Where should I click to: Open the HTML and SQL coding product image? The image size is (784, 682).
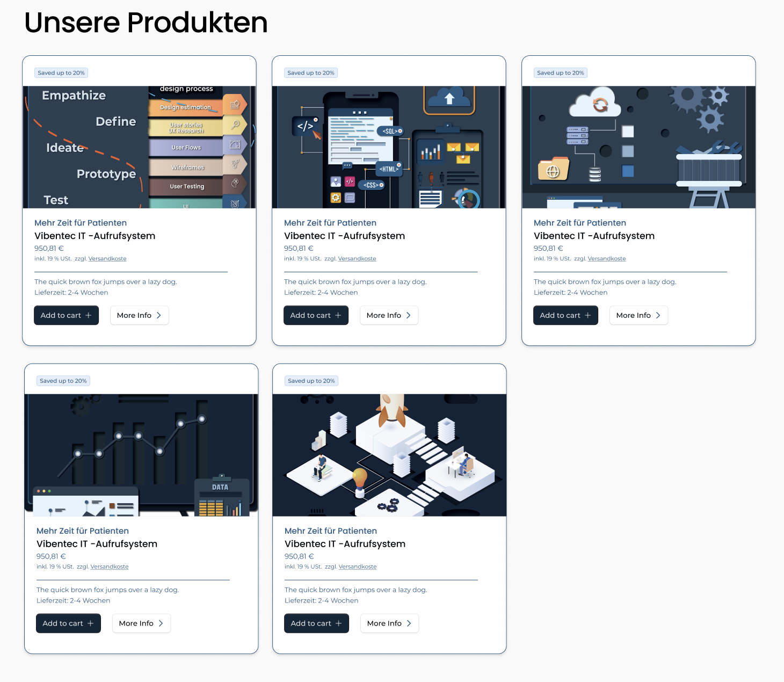tap(389, 147)
